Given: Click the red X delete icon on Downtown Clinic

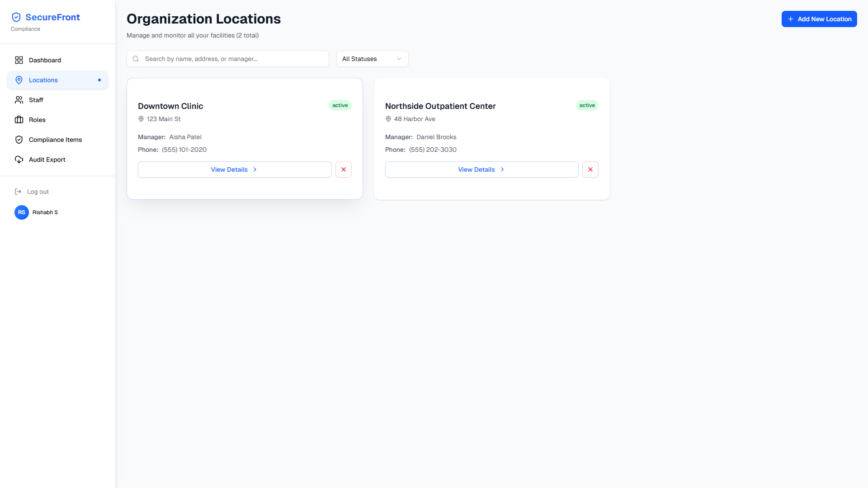Looking at the screenshot, I should coord(344,169).
